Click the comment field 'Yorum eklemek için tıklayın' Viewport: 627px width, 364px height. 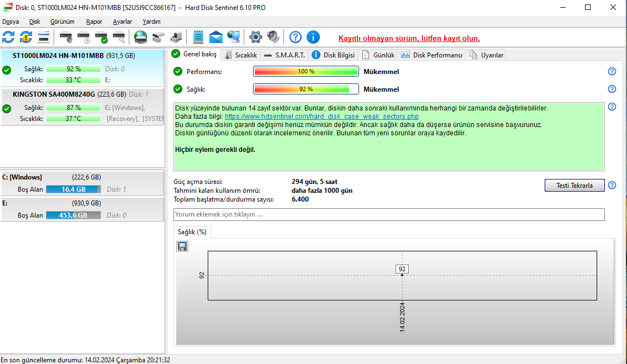tap(389, 214)
